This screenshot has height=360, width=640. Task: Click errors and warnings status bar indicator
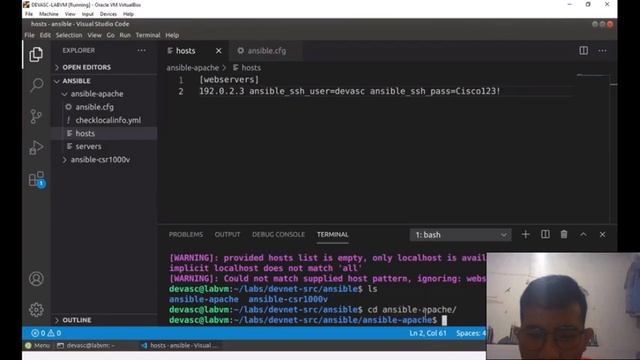46,333
